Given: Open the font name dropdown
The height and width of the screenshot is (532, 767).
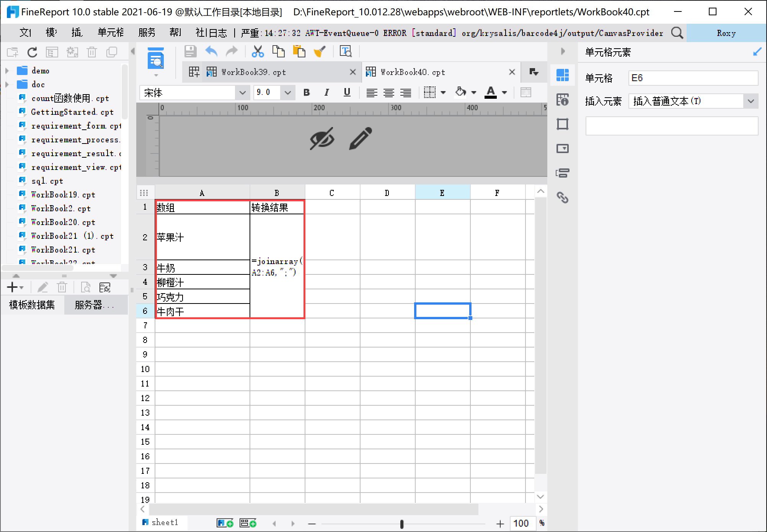Looking at the screenshot, I should [x=242, y=93].
